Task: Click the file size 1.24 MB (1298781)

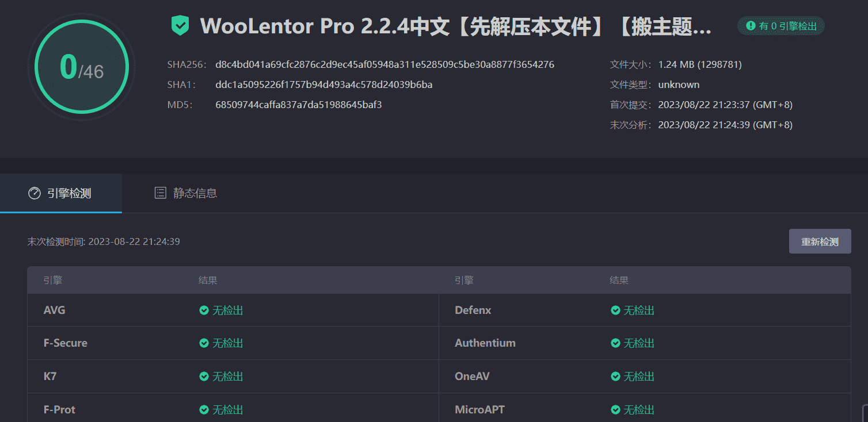Action: coord(700,64)
